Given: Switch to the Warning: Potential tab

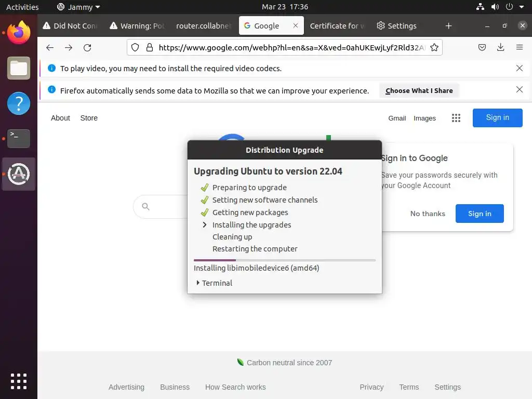Looking at the screenshot, I should click(138, 26).
